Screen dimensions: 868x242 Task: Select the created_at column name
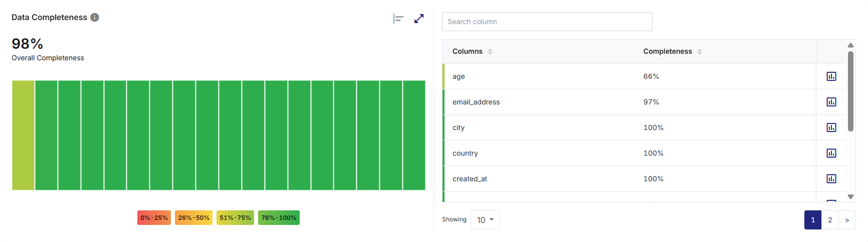[470, 179]
